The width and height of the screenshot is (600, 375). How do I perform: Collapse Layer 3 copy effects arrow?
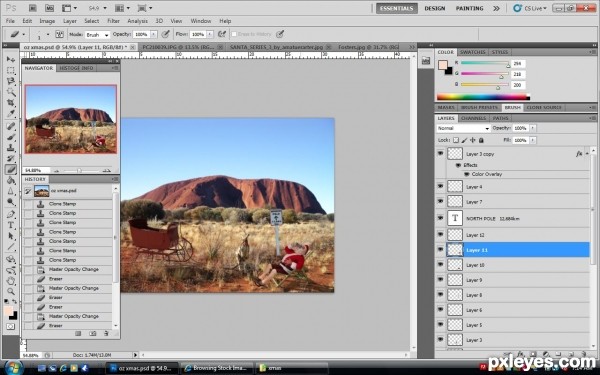click(587, 154)
